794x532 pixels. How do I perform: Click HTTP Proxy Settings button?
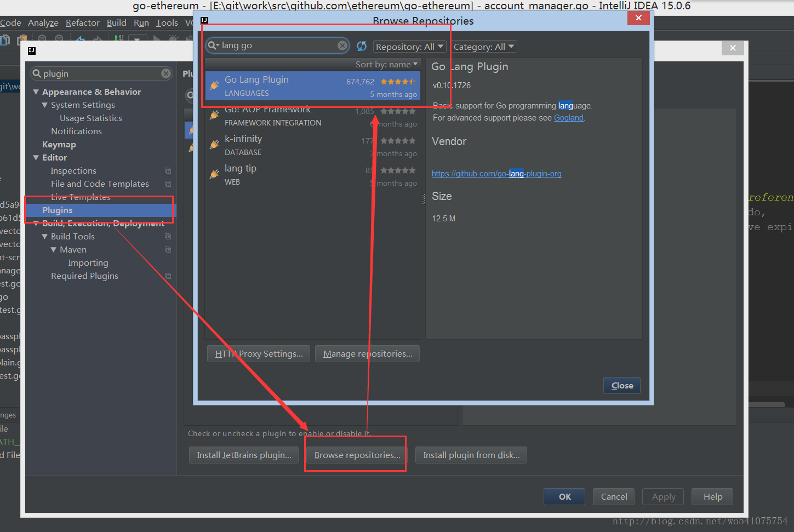[259, 354]
